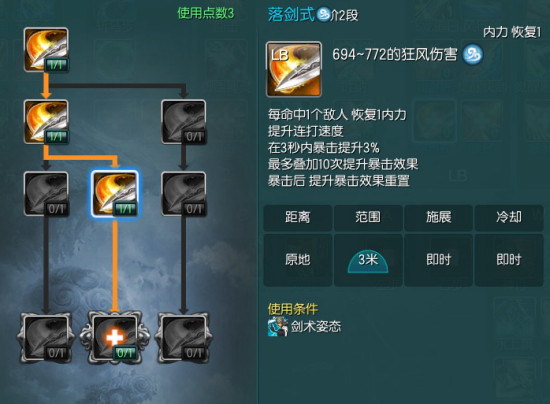Select bottom-left ornate locked skill node

46,338
